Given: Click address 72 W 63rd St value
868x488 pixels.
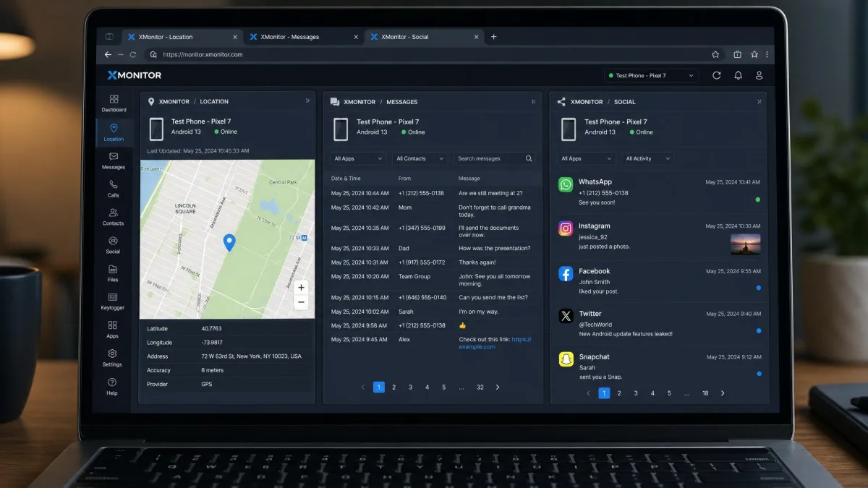Looking at the screenshot, I should (x=251, y=356).
